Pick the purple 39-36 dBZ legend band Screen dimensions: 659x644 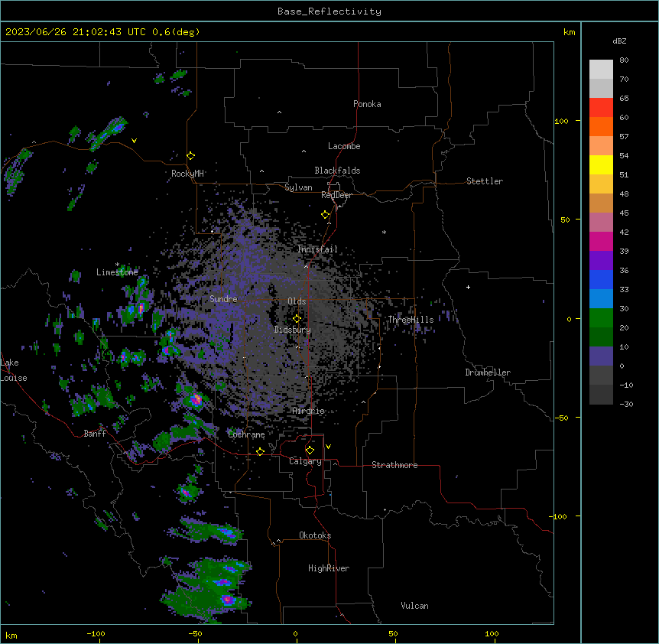pos(601,261)
